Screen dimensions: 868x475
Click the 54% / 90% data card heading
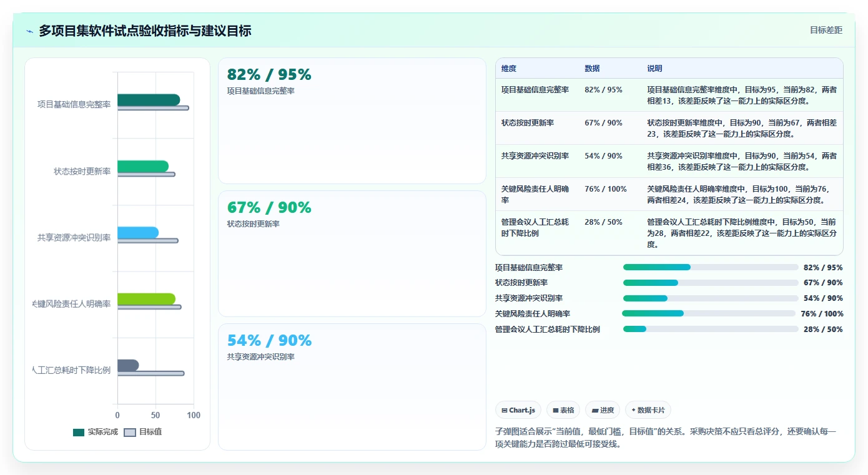coord(269,340)
